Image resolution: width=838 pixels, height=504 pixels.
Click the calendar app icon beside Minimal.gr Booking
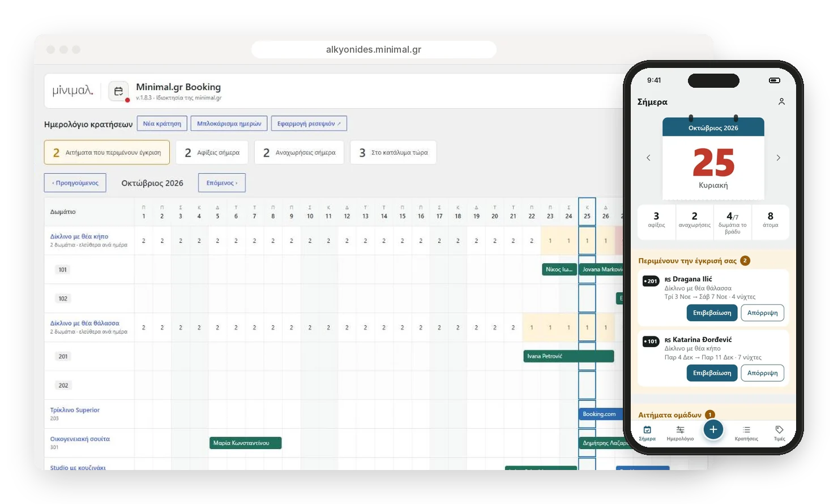pos(118,91)
